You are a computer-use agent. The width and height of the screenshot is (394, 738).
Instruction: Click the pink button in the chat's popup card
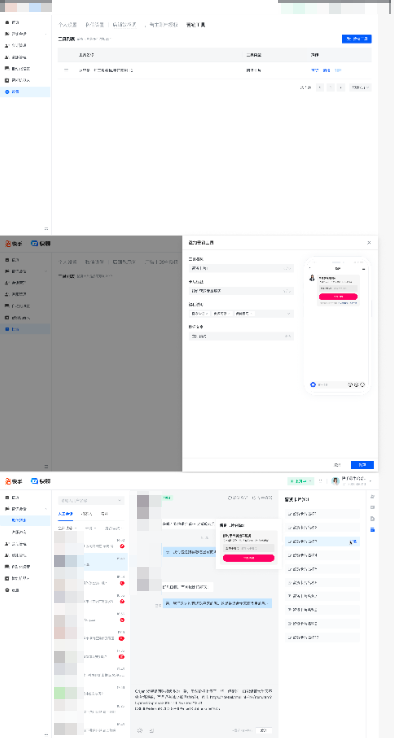(x=249, y=558)
